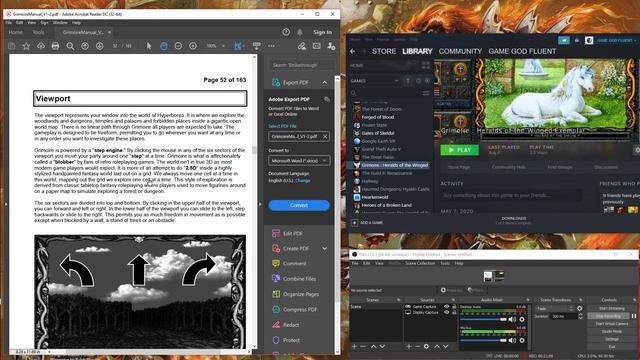Select the hand pan tool in Acrobat
The image size is (640, 360).
point(164,46)
